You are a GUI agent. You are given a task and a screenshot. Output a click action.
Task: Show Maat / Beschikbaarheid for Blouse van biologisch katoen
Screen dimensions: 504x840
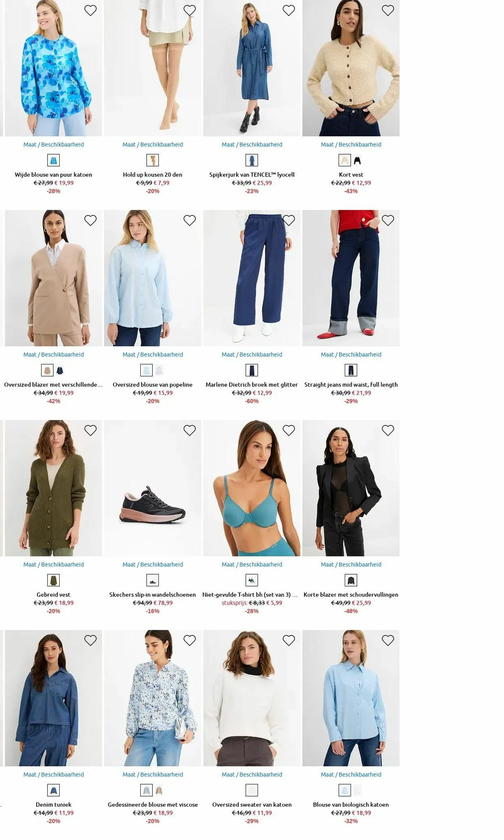351,774
